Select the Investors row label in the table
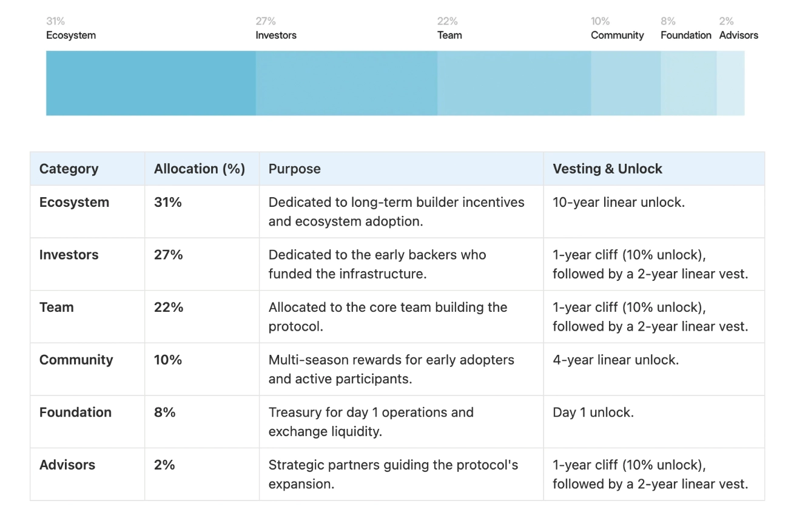 (x=69, y=255)
